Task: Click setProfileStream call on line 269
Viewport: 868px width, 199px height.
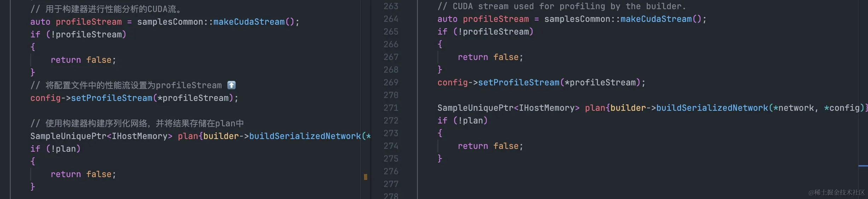Action: (x=519, y=83)
